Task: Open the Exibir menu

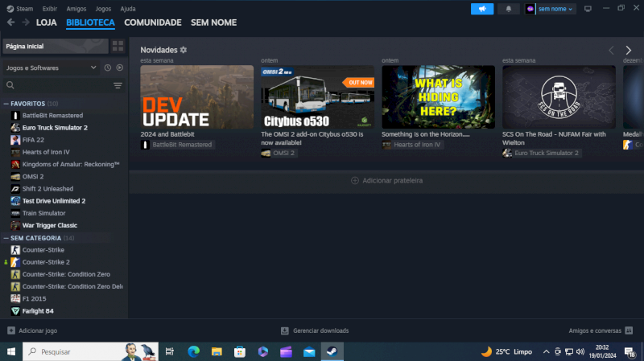Action: (50, 9)
